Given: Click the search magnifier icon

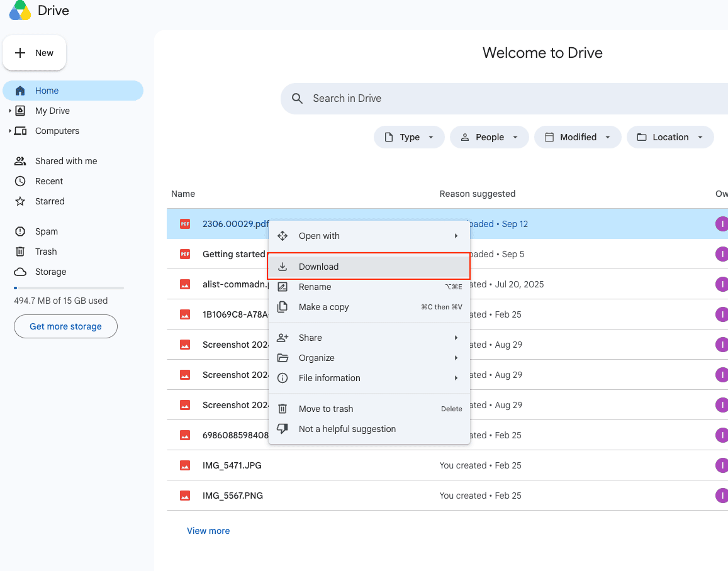Looking at the screenshot, I should tap(297, 98).
